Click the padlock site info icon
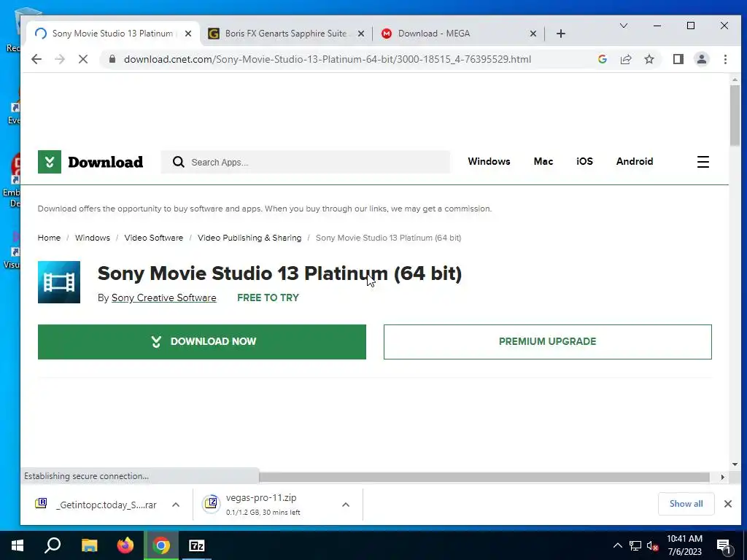Viewport: 747px width, 560px height. click(x=112, y=59)
